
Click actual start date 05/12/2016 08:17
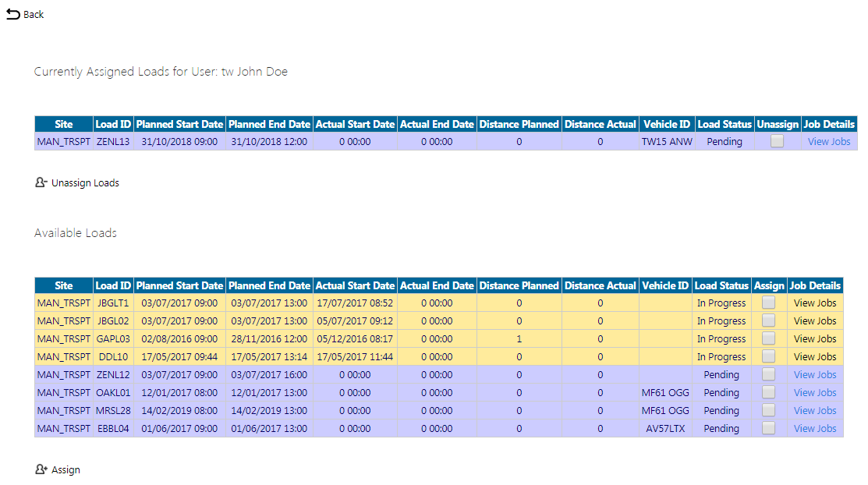tap(355, 339)
